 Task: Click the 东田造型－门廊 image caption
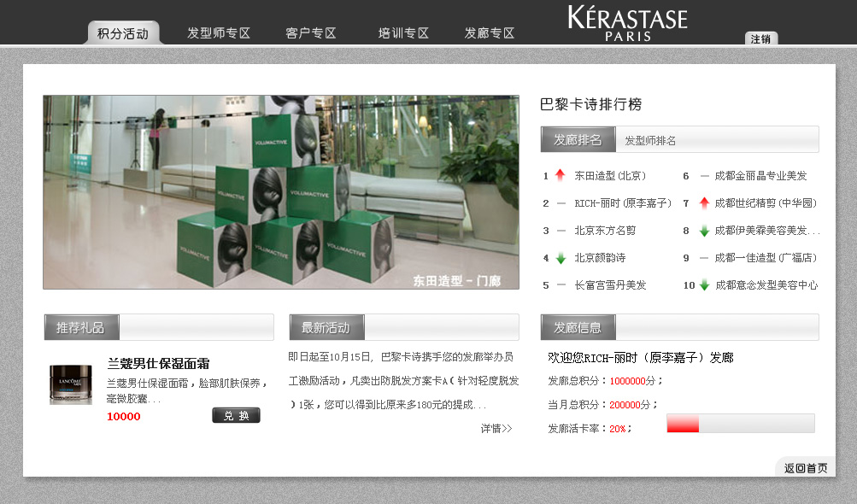[x=457, y=281]
